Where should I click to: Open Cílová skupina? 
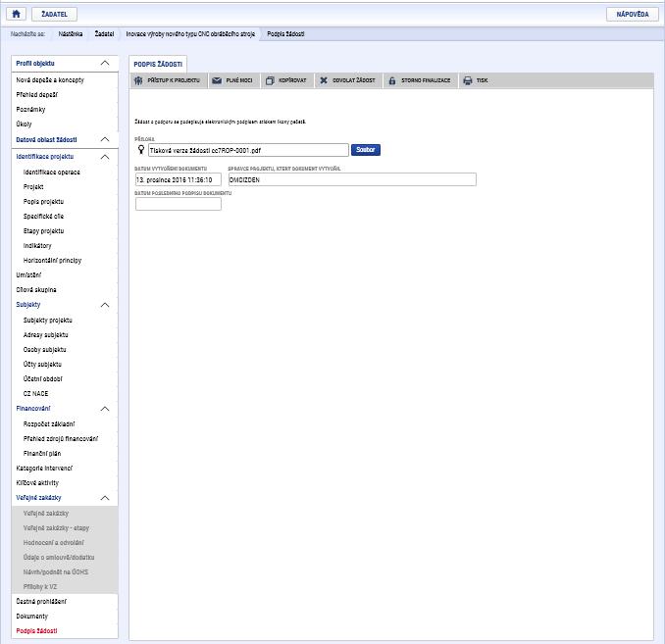[36, 290]
